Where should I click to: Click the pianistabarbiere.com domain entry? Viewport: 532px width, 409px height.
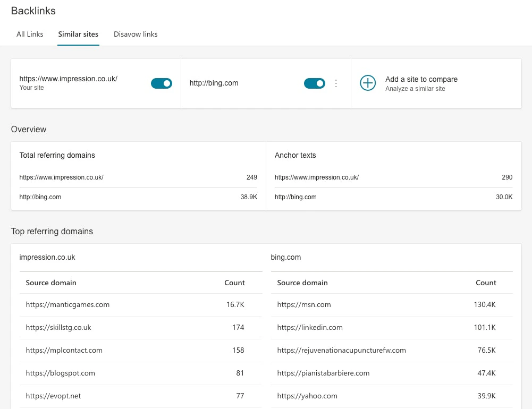pyautogui.click(x=323, y=373)
